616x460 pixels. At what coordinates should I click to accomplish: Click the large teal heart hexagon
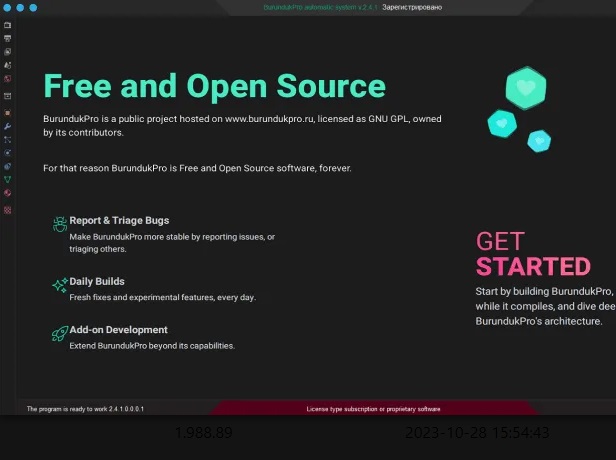coord(524,89)
